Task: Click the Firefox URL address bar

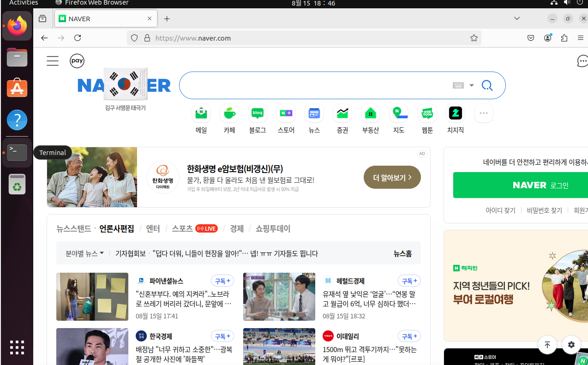Action: (305, 38)
